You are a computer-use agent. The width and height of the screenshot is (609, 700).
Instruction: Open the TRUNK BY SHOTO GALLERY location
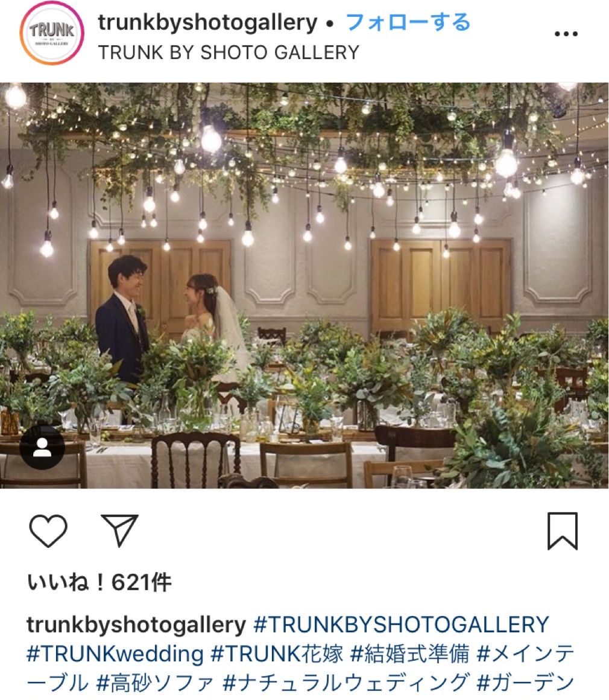tap(229, 52)
